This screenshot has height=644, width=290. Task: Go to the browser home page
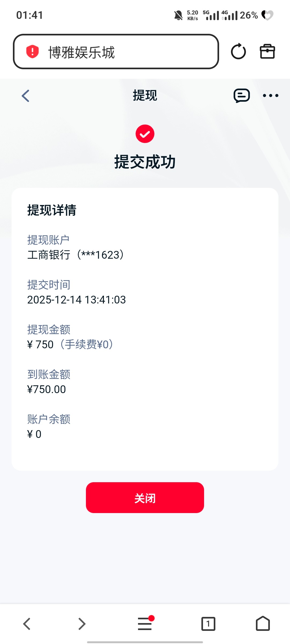(263, 624)
